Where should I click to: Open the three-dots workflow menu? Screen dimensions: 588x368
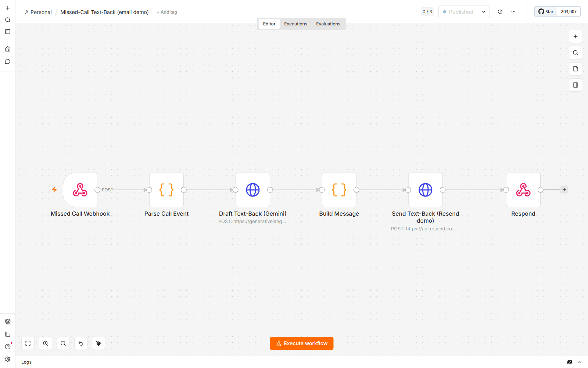[x=513, y=12]
